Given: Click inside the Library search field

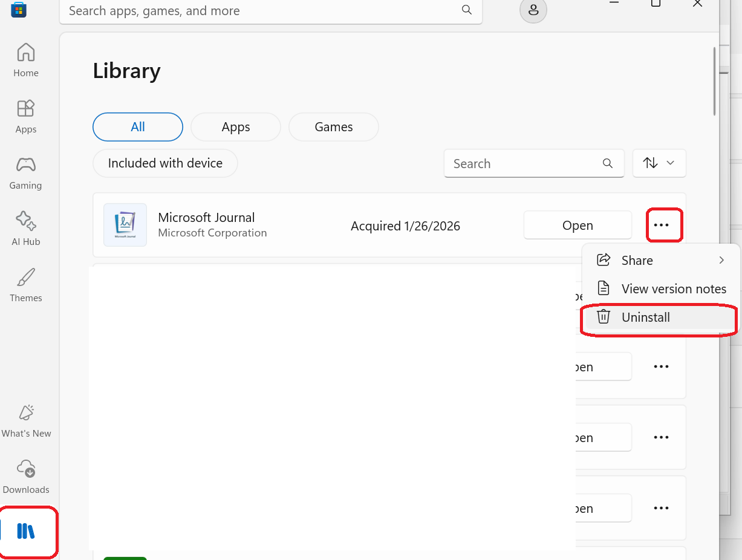Looking at the screenshot, I should (x=526, y=163).
